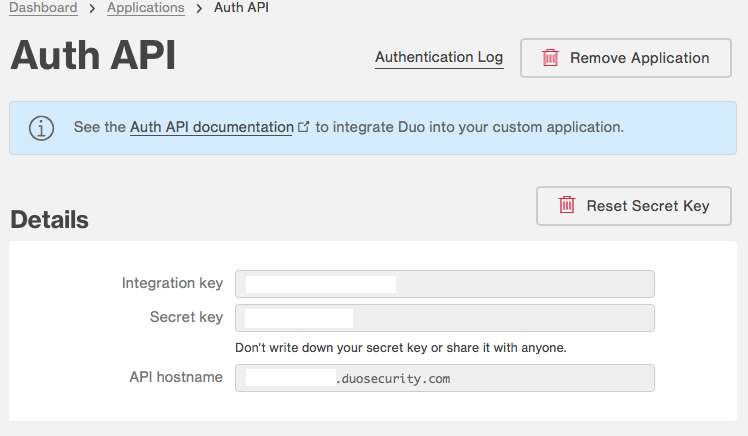Image resolution: width=748 pixels, height=436 pixels.
Task: Select the Auth API breadcrumb item
Action: pyautogui.click(x=241, y=8)
